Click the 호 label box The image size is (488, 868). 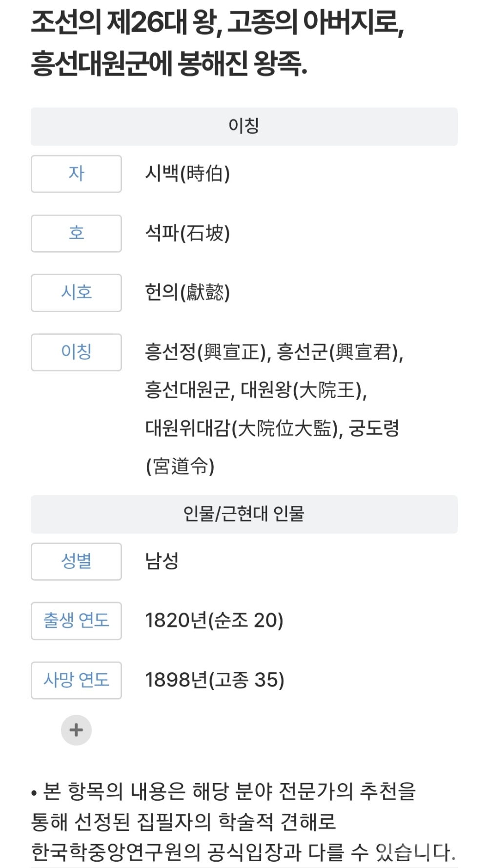76,233
